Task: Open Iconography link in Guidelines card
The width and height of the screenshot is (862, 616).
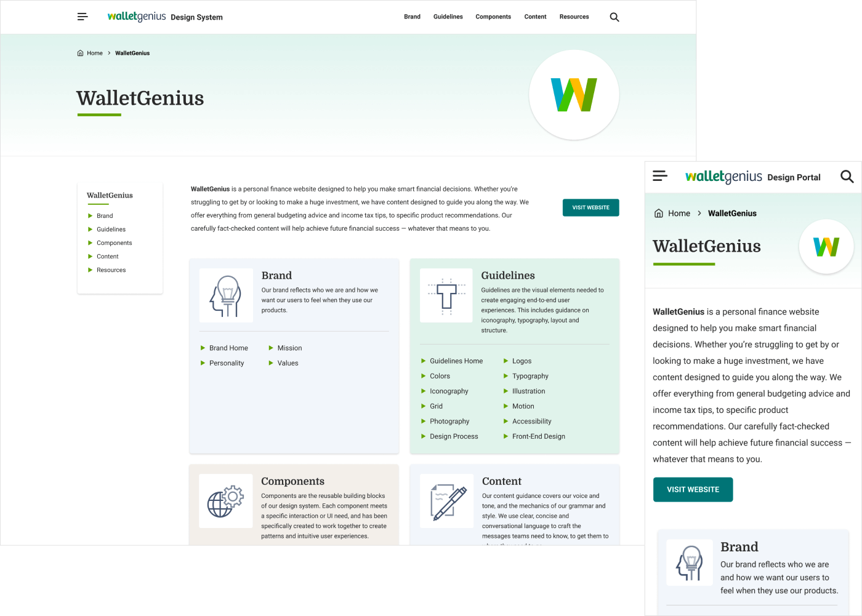Action: (x=449, y=391)
